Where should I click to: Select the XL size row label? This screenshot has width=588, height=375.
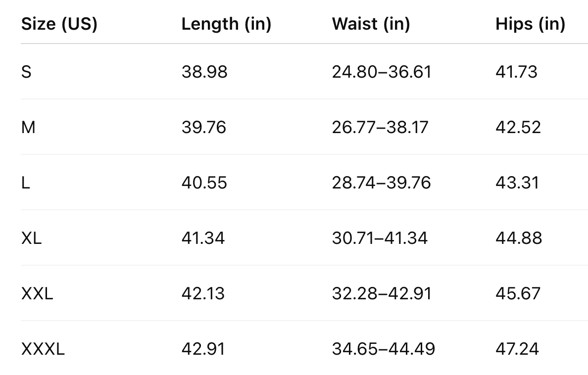pos(31,238)
